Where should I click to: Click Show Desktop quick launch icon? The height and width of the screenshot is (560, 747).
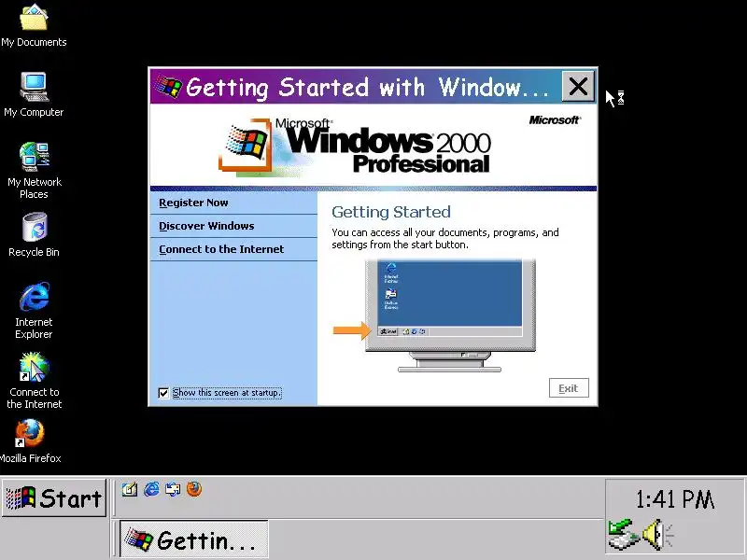[x=129, y=489]
